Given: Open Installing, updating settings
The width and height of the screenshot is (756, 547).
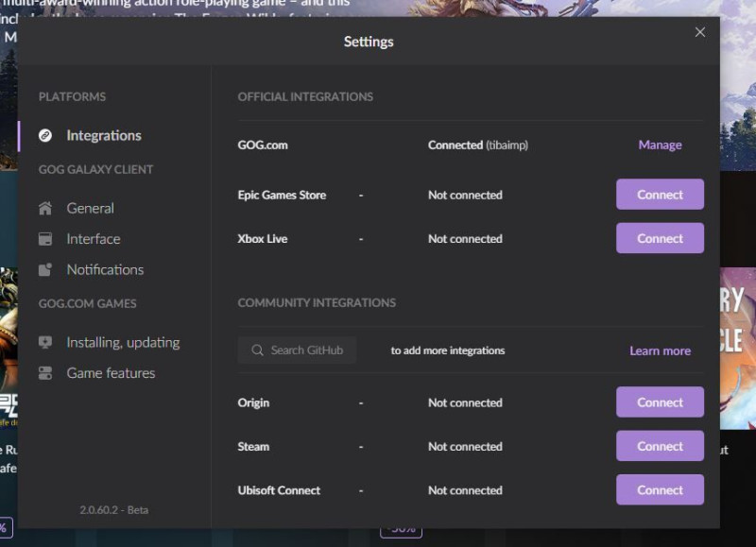Looking at the screenshot, I should [123, 343].
